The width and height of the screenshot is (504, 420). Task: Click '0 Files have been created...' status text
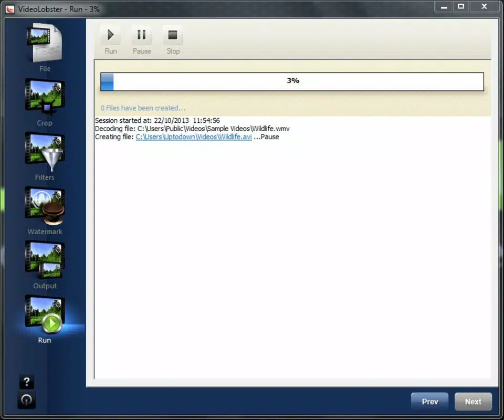click(x=143, y=108)
